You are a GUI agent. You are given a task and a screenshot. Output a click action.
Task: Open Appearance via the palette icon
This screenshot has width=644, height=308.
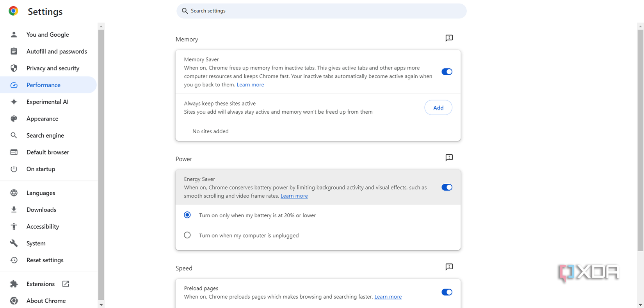pos(14,118)
